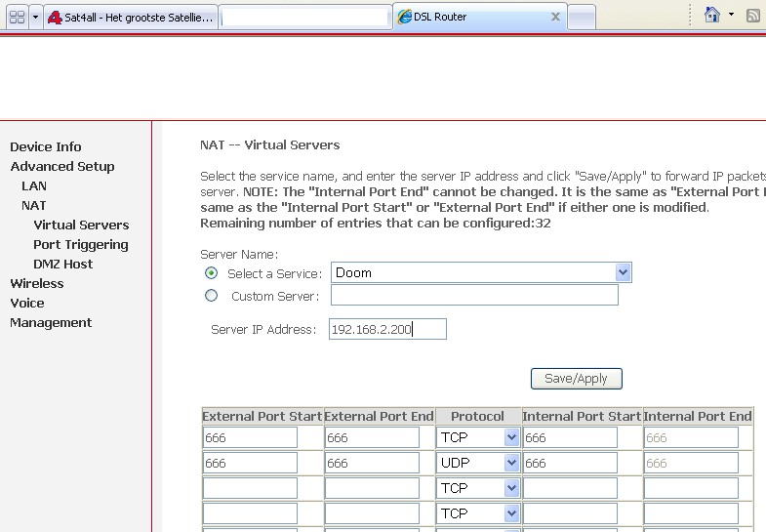The width and height of the screenshot is (766, 532).
Task: Open the UDP protocol dropdown in row two
Action: pyautogui.click(x=477, y=463)
